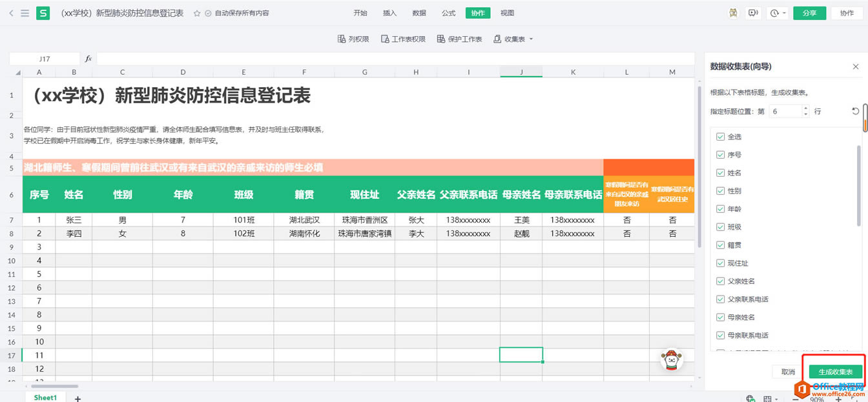This screenshot has height=402, width=868.
Task: Star the document as a favorite
Action: [x=197, y=13]
